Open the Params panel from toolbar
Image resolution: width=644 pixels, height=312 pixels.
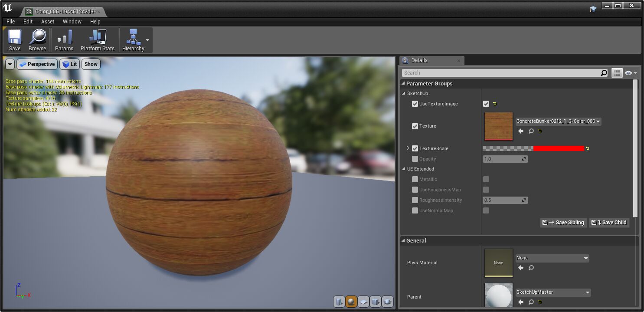pyautogui.click(x=64, y=39)
